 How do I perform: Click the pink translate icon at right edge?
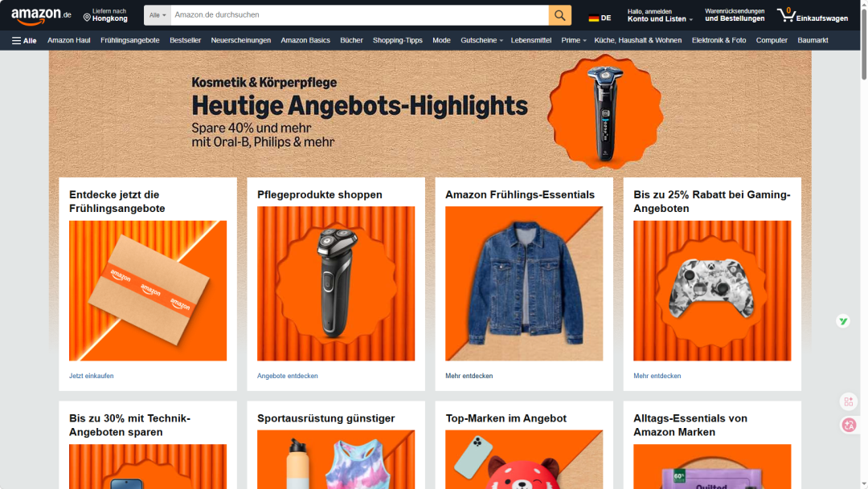tap(849, 425)
